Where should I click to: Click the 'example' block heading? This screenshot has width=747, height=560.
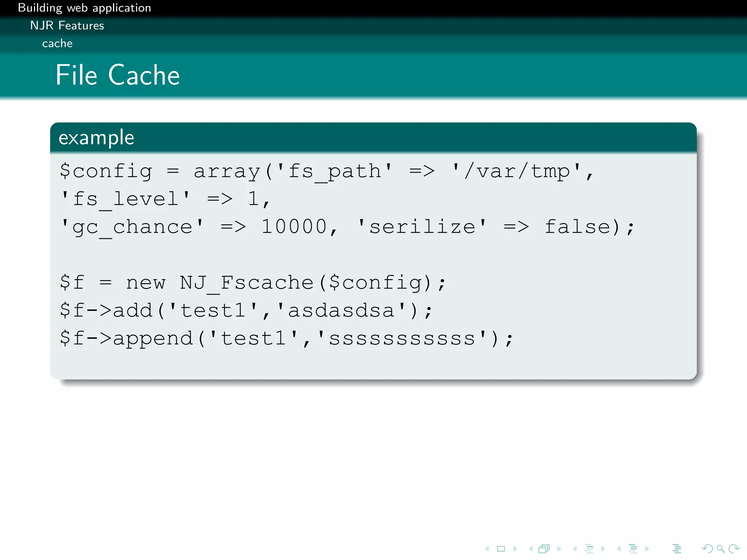pyautogui.click(x=96, y=138)
